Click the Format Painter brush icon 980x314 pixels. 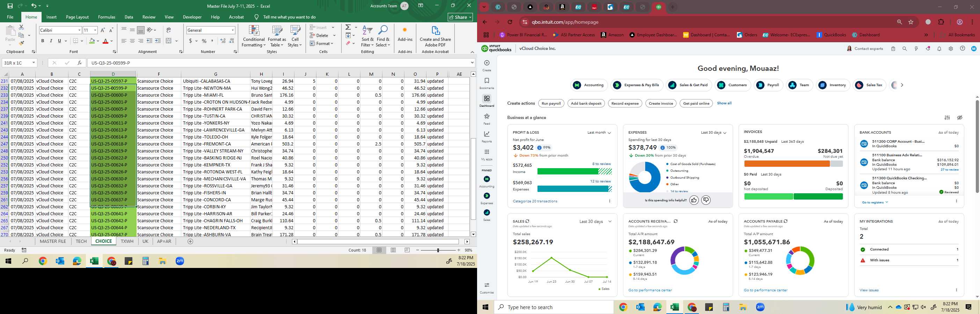click(21, 43)
